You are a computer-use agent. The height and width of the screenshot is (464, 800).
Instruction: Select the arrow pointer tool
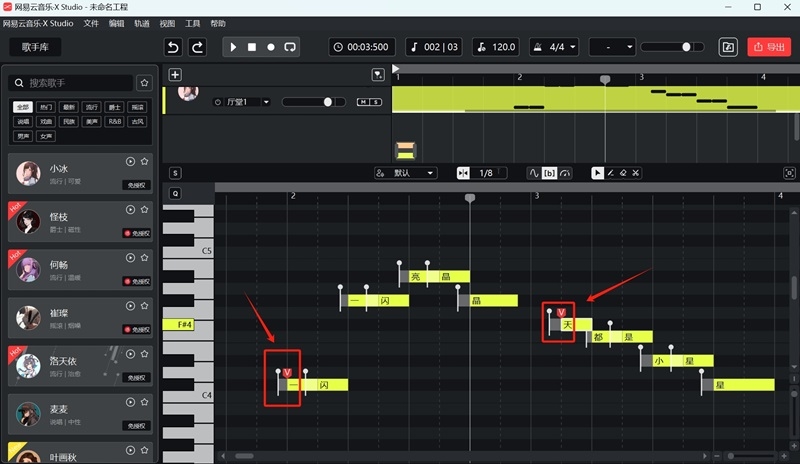(597, 173)
